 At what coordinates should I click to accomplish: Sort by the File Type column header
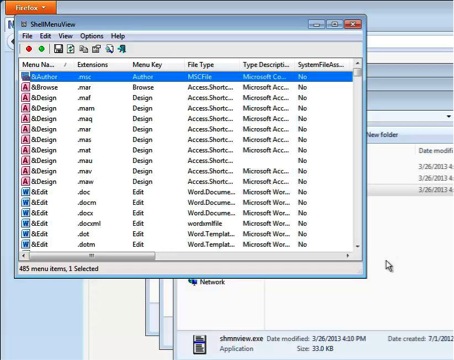[212, 65]
